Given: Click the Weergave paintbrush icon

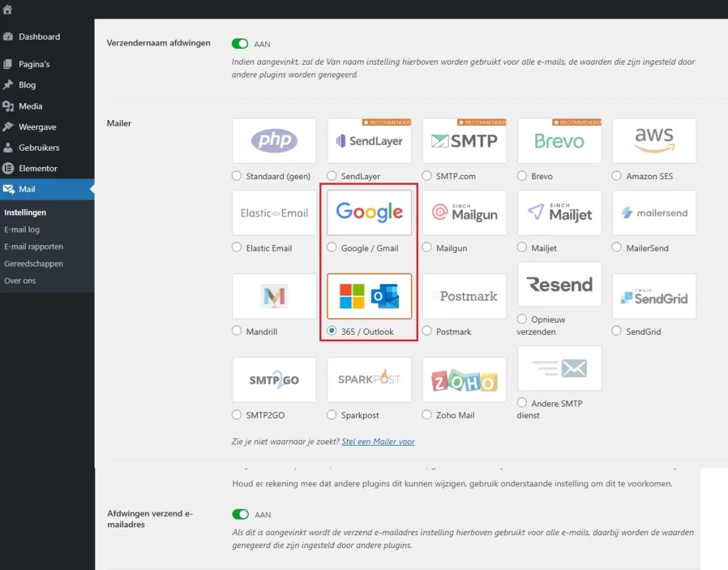Looking at the screenshot, I should (x=8, y=127).
